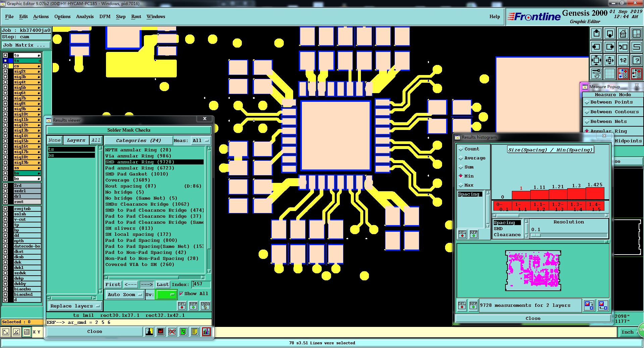Viewport: 644px width, 348px height.
Task: Select the Sum radio option
Action: (461, 167)
